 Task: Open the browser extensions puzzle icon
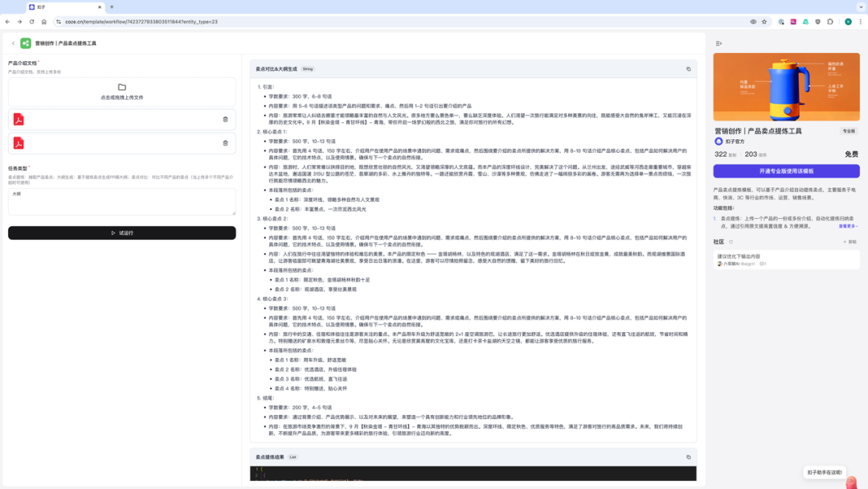click(829, 23)
